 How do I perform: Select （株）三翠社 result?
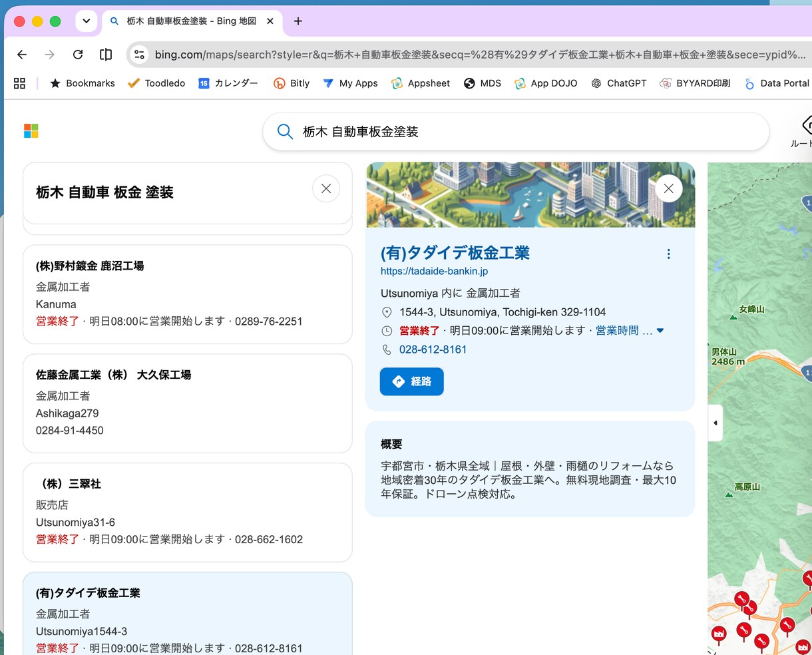click(x=188, y=513)
